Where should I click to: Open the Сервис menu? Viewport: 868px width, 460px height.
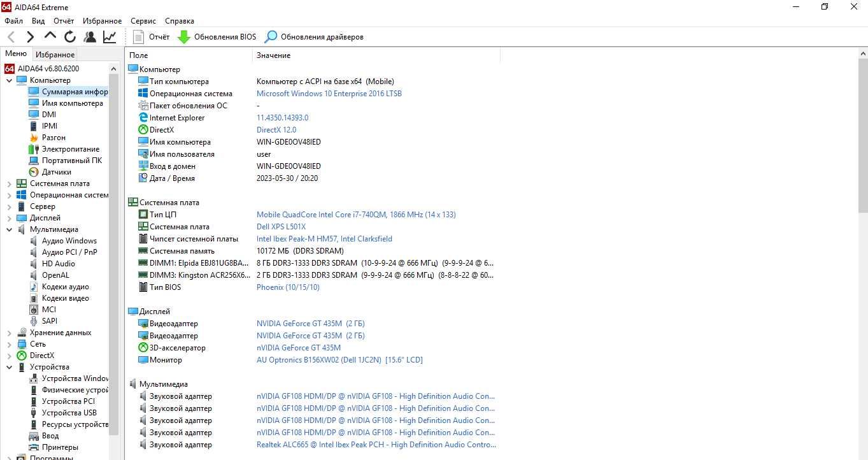tap(143, 21)
